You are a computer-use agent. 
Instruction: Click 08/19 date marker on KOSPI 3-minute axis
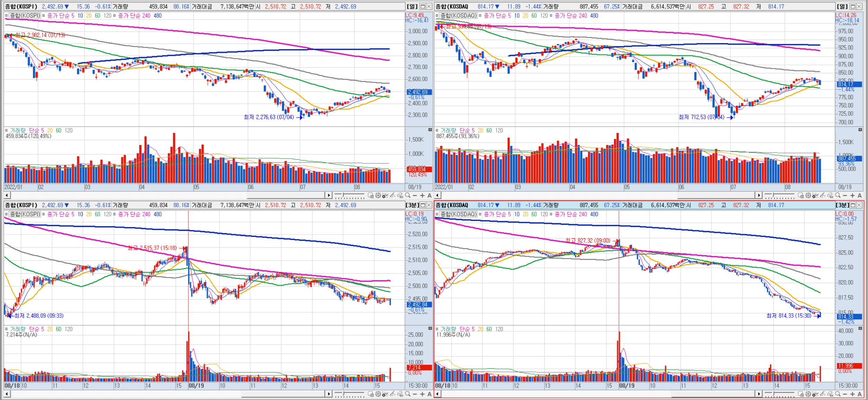[196, 385]
